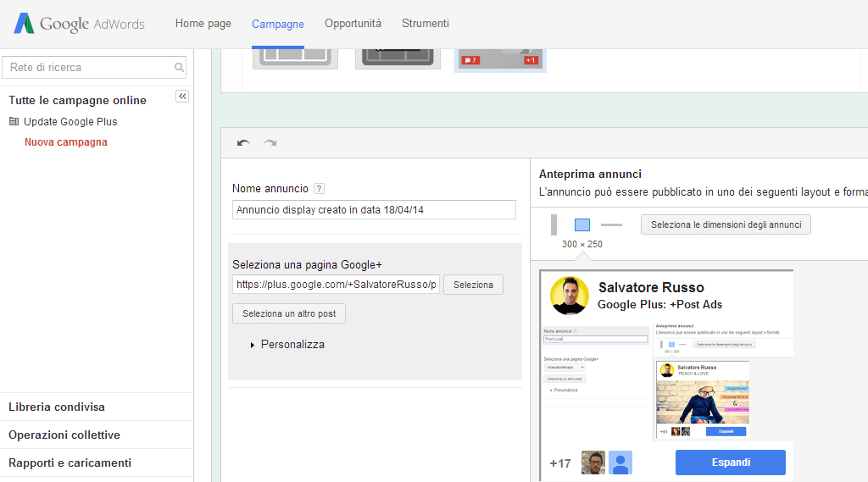Click the Google+ page URL field
Viewport: 868px width, 482px height.
point(336,285)
